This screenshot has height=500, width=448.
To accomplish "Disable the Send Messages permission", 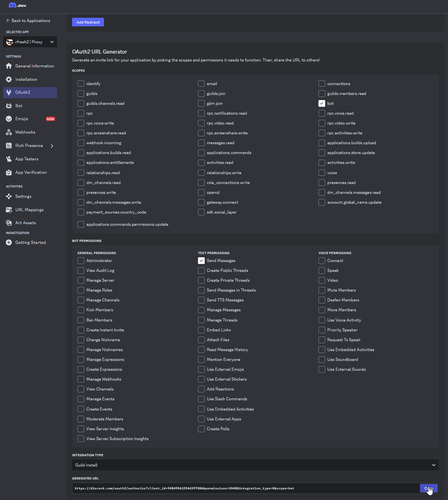I will (x=201, y=261).
